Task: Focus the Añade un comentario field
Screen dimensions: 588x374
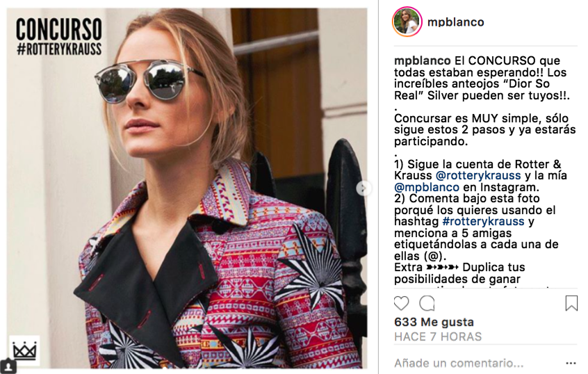Action: pos(459,363)
